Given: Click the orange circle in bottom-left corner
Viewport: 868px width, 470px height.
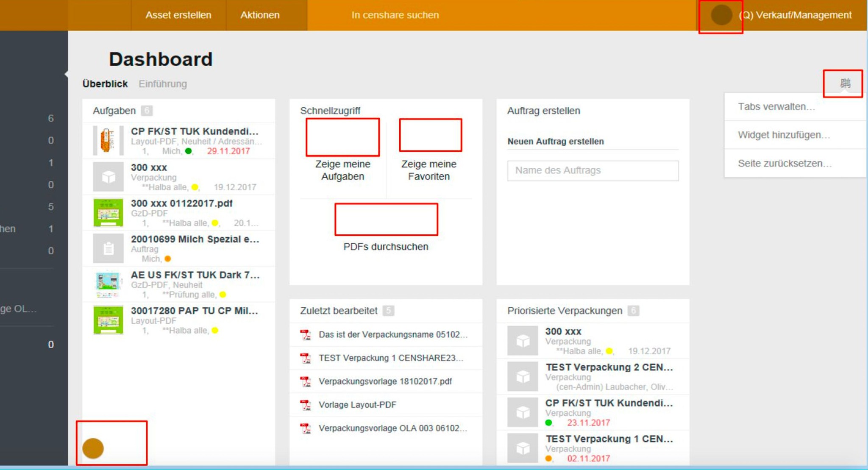Looking at the screenshot, I should (93, 448).
